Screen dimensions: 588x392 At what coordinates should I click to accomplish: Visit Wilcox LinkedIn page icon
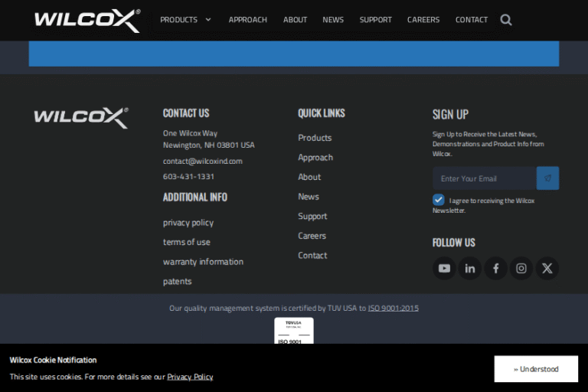click(469, 268)
